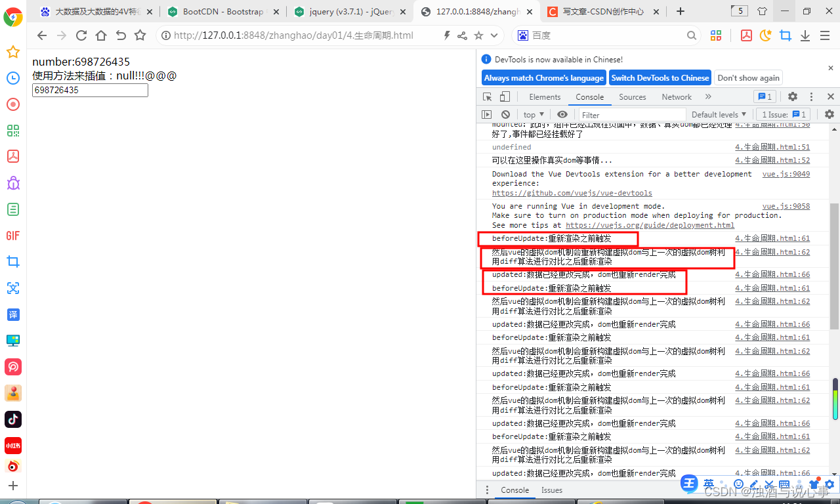The width and height of the screenshot is (840, 504).
Task: Toggle the live expression eye icon
Action: (562, 114)
